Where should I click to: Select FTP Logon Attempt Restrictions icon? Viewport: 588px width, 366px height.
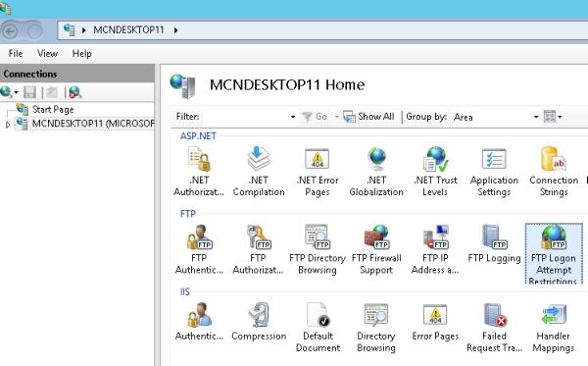554,253
